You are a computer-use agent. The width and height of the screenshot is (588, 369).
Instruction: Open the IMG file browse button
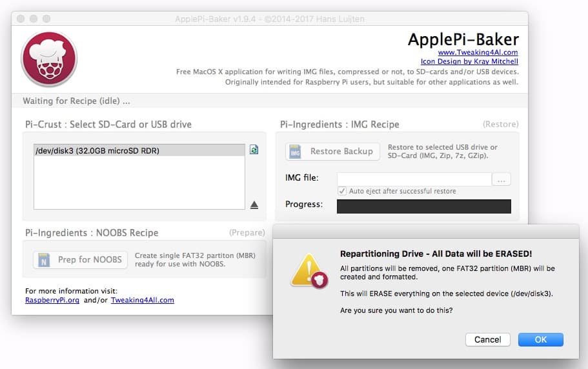[x=502, y=179]
